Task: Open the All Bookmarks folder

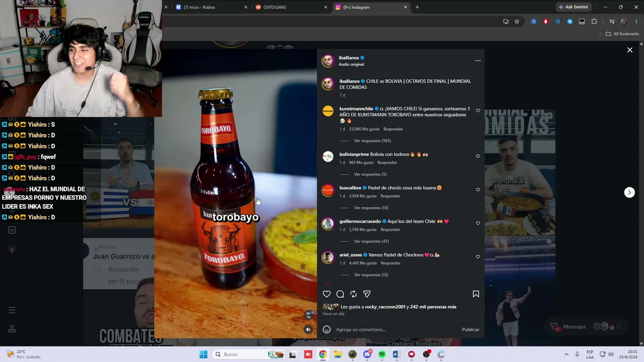Action: pos(622,34)
